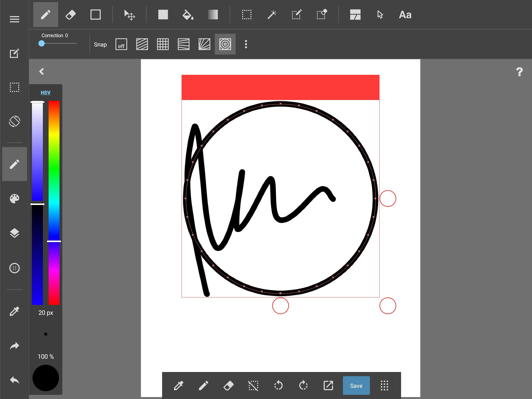Open the color palette panel
Viewport: 532px width, 399px height.
coord(15,199)
